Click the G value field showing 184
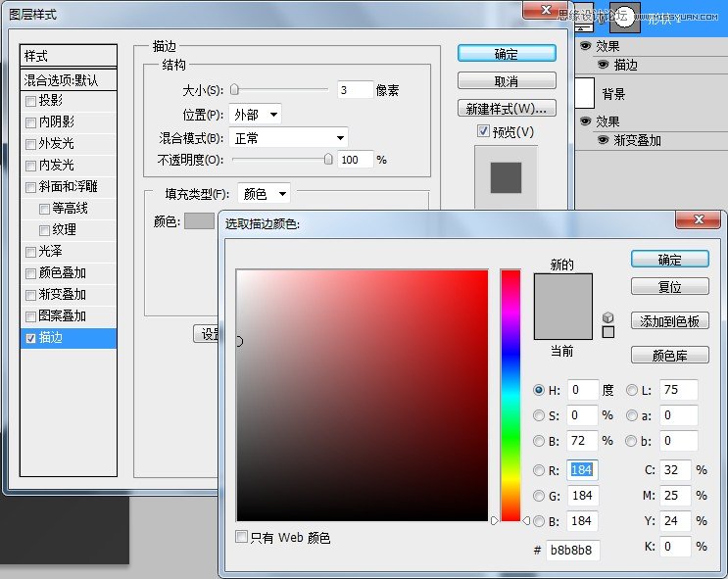Image resolution: width=728 pixels, height=579 pixels. (582, 496)
